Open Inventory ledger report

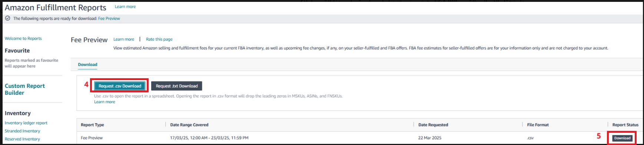(26, 123)
